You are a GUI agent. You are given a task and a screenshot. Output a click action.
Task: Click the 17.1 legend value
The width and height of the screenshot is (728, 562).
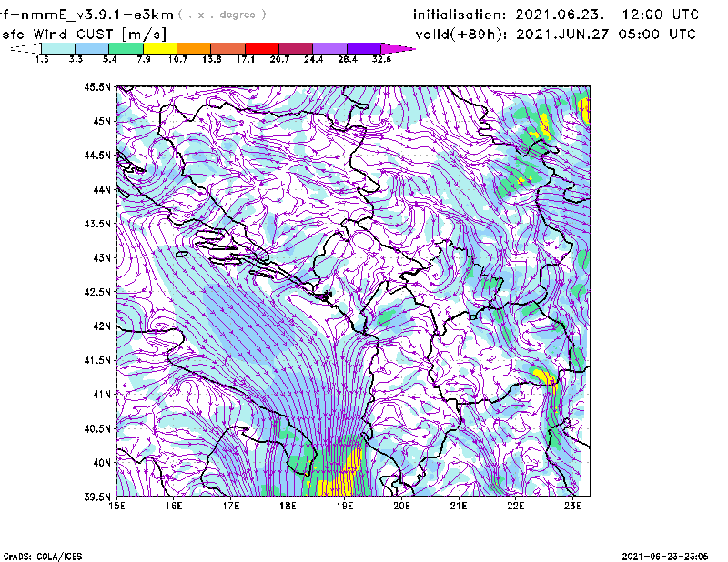[x=246, y=59]
